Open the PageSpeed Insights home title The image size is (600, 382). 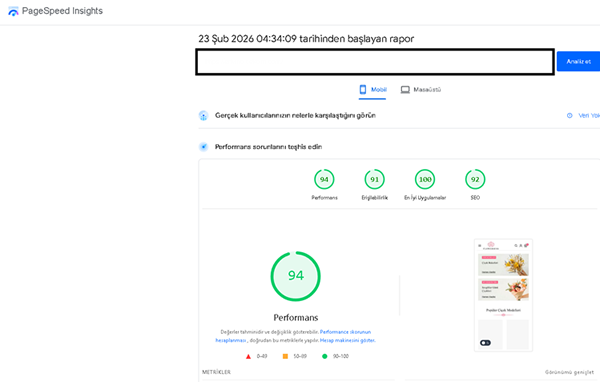[x=62, y=11]
